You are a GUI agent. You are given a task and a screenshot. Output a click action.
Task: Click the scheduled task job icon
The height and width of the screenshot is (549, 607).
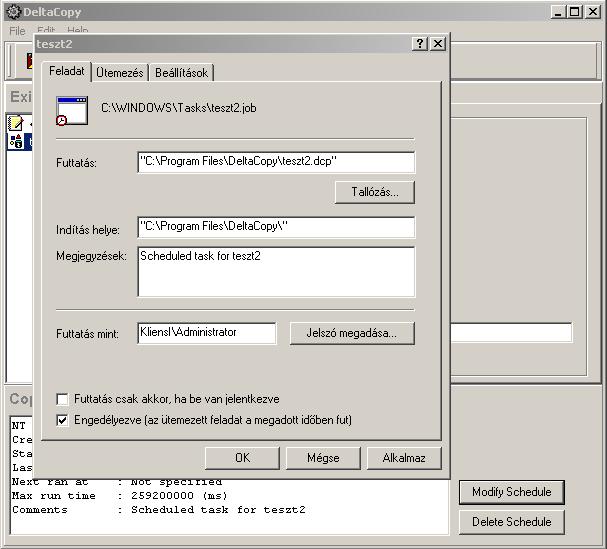click(72, 111)
